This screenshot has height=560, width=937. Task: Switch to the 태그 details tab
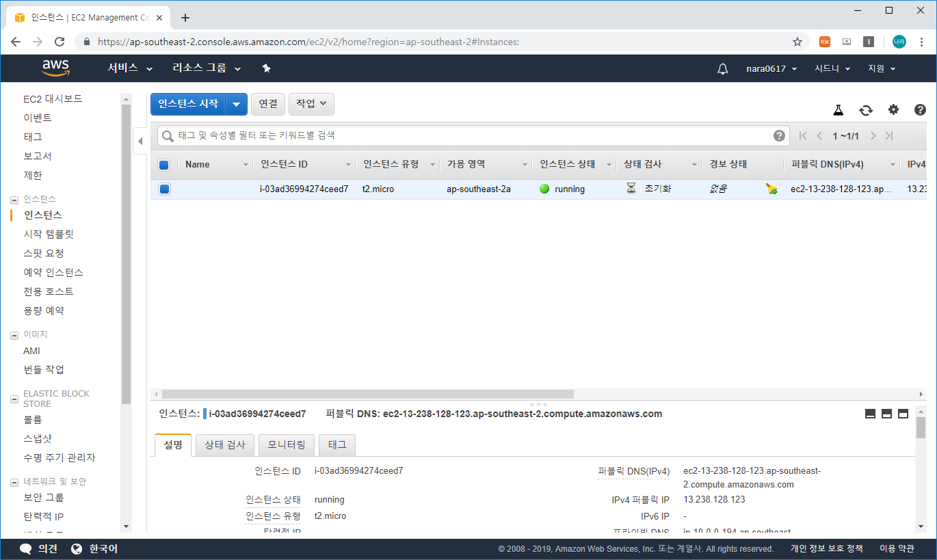(x=337, y=444)
